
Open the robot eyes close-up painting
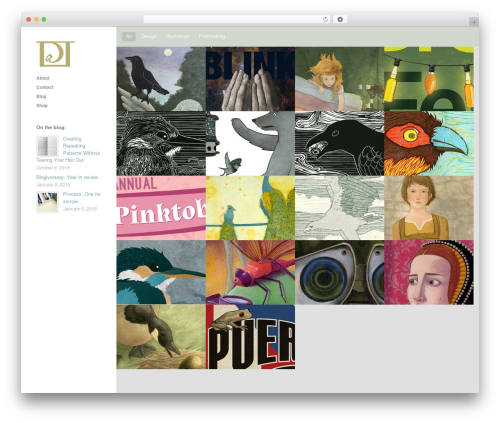tap(340, 272)
